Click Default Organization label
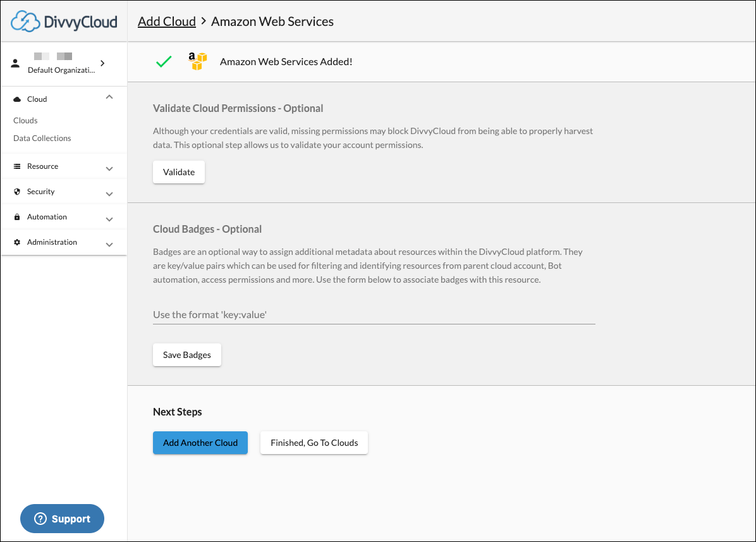The height and width of the screenshot is (542, 756). pyautogui.click(x=62, y=70)
